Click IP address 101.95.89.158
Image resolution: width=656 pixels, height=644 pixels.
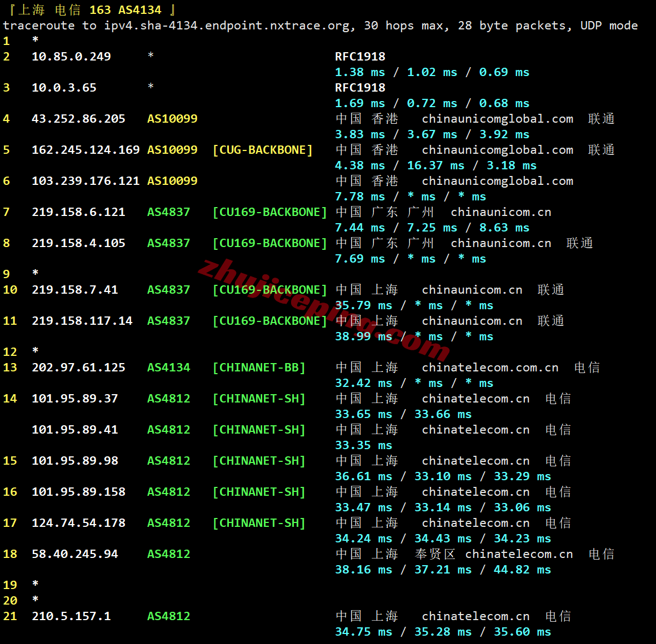coord(79,491)
